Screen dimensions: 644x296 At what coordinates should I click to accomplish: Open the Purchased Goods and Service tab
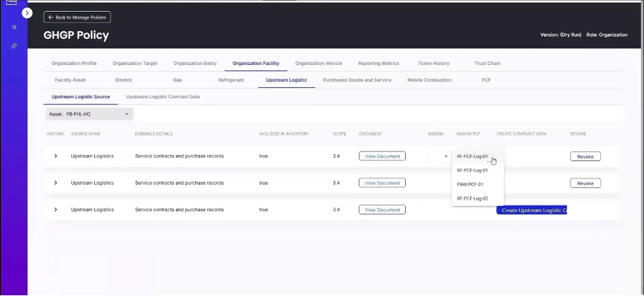coord(357,80)
